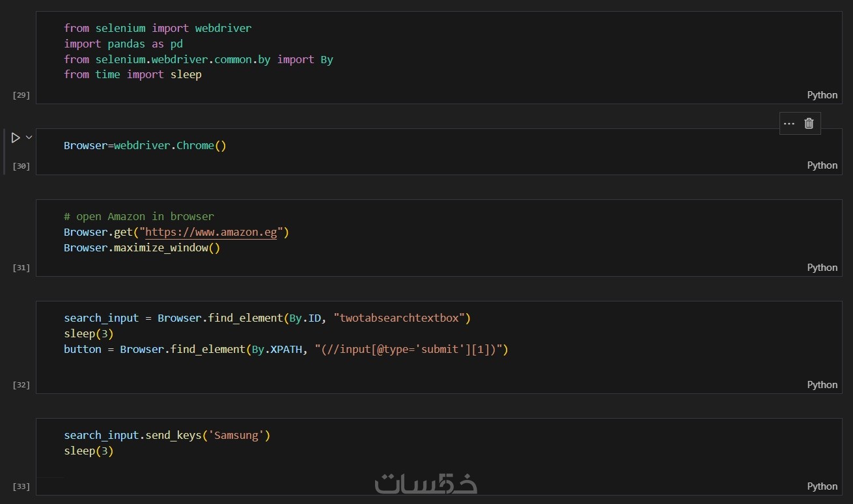The image size is (853, 504).
Task: Click 'button = Browser.find_element' line
Action: click(286, 350)
